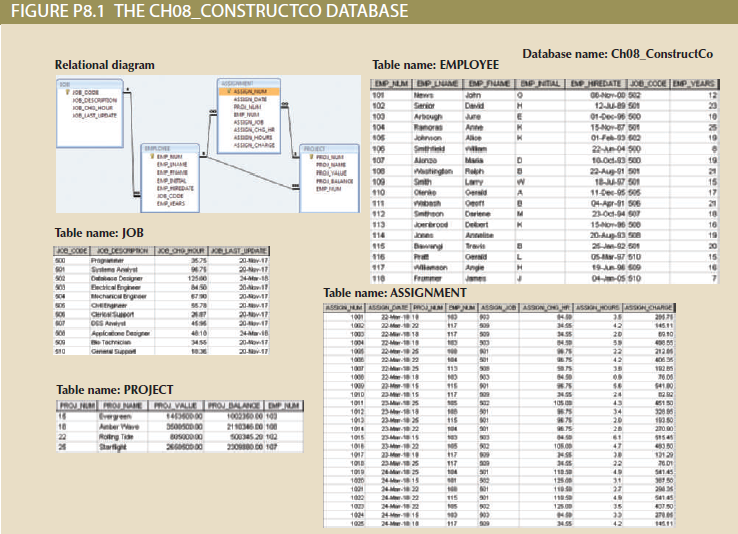Viewport: 738px width, 534px height.
Task: Click the 'Table name: ASSIGNMENT' heading
Action: [395, 293]
